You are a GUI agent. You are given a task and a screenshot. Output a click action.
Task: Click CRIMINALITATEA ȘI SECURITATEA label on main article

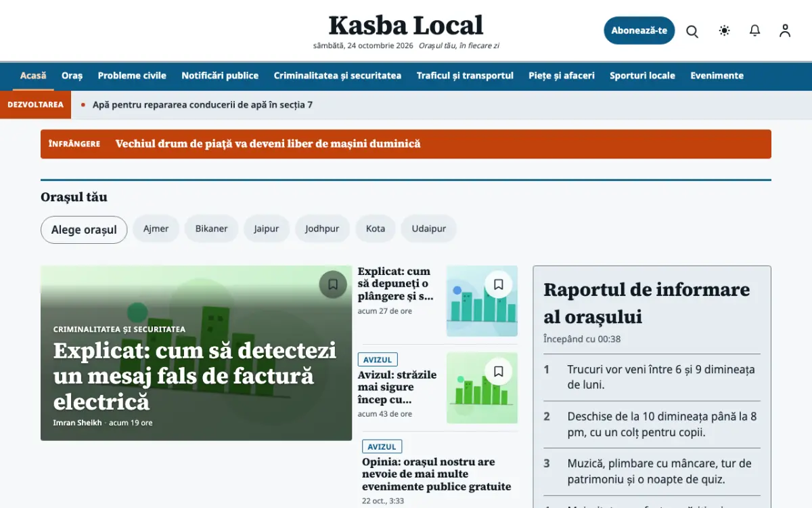pyautogui.click(x=119, y=329)
